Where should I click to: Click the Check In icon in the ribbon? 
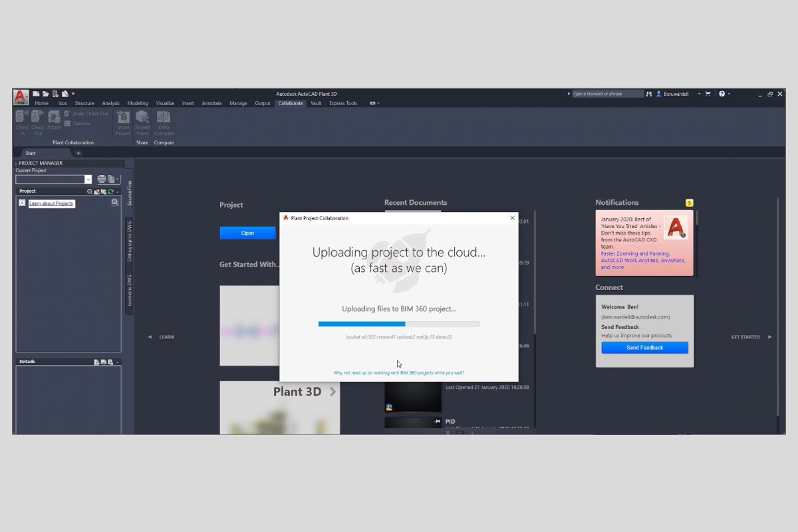(x=22, y=121)
